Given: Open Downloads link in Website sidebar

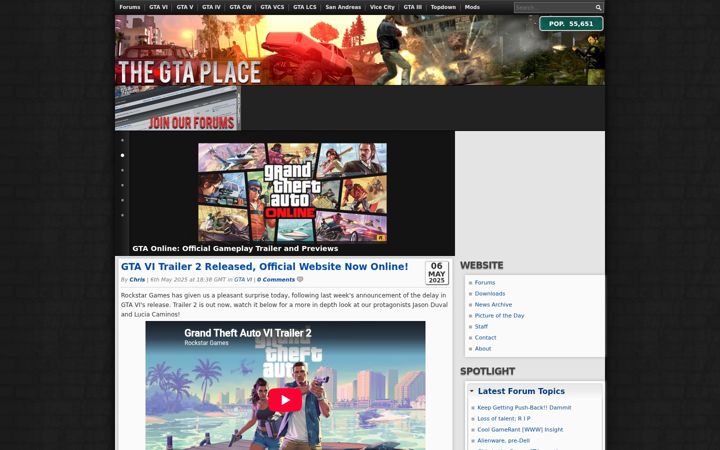Looking at the screenshot, I should 490,293.
